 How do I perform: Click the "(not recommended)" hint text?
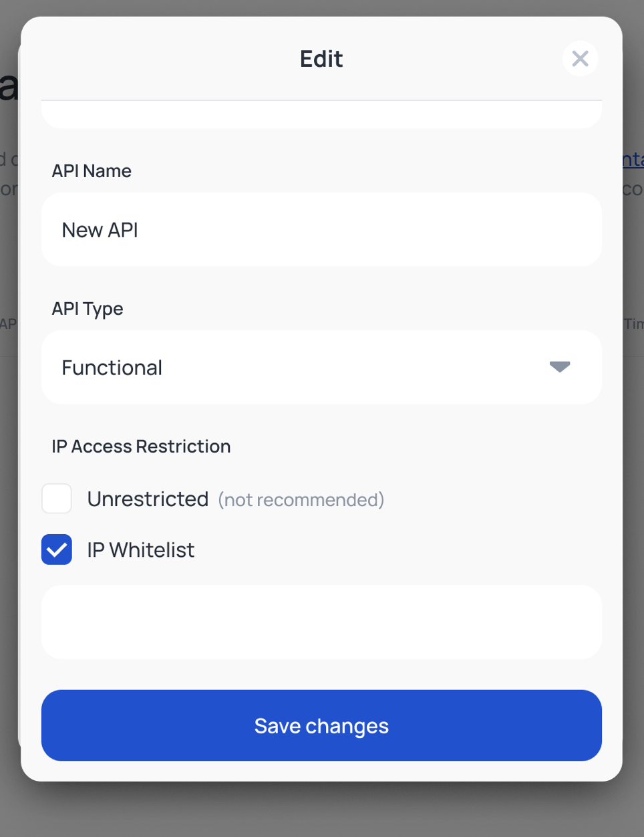301,500
